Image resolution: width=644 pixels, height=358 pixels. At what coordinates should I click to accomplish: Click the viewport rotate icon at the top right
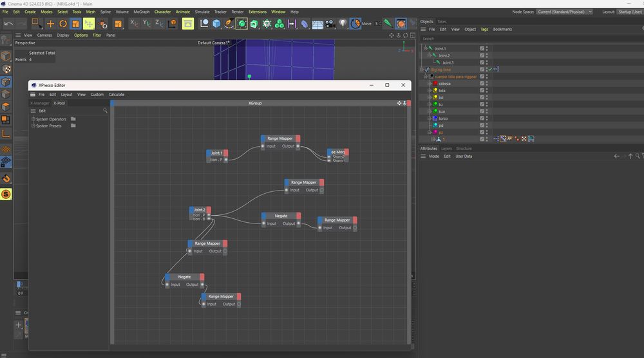point(405,35)
